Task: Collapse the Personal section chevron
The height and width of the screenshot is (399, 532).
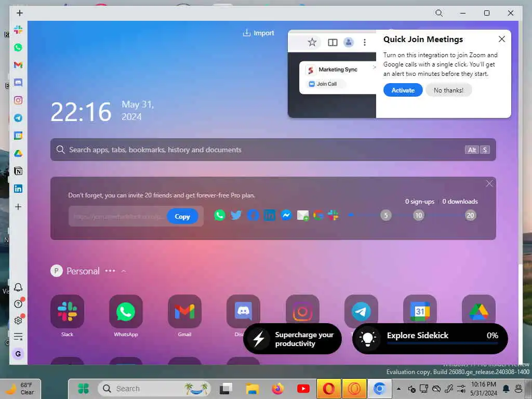Action: [x=124, y=271]
